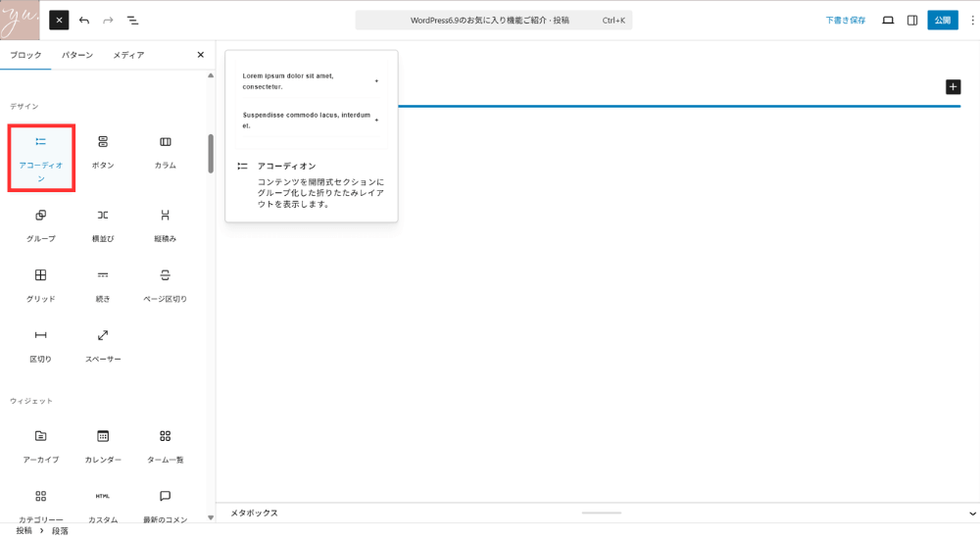Viewport: 980px width, 539px height.
Task: Select the Buttons block (ボタン)
Action: click(103, 152)
